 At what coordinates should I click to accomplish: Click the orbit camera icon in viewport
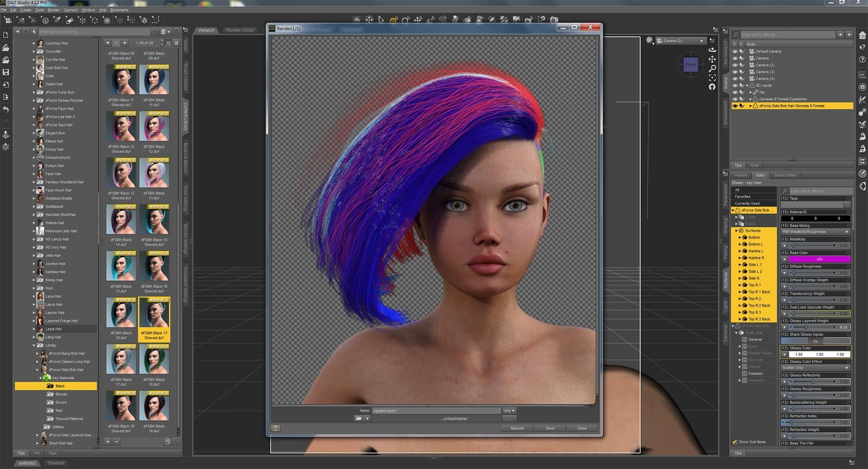click(712, 50)
